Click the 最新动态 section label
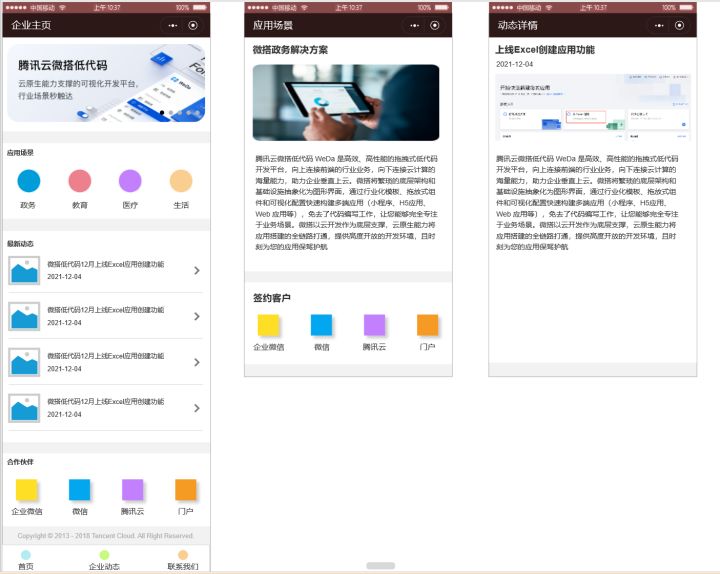The width and height of the screenshot is (720, 574). (x=20, y=244)
